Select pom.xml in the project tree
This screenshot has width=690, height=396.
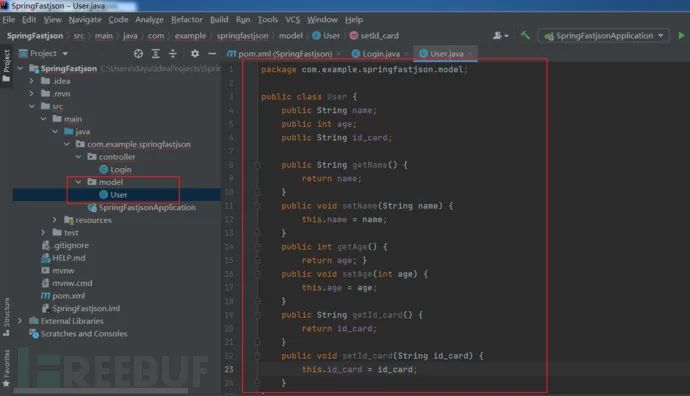click(x=68, y=296)
